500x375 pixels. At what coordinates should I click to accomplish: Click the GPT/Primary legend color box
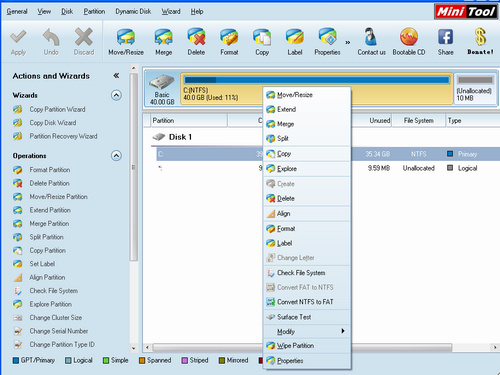(16, 360)
